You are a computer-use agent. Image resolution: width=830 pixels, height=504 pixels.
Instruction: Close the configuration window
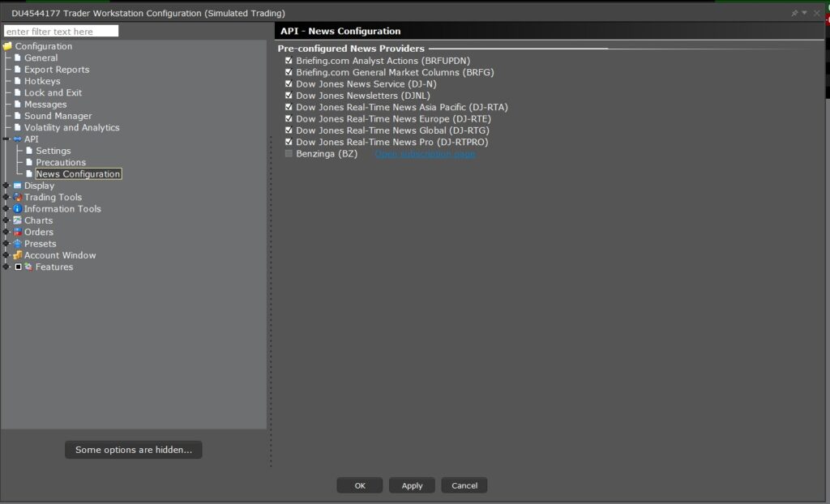(x=817, y=13)
